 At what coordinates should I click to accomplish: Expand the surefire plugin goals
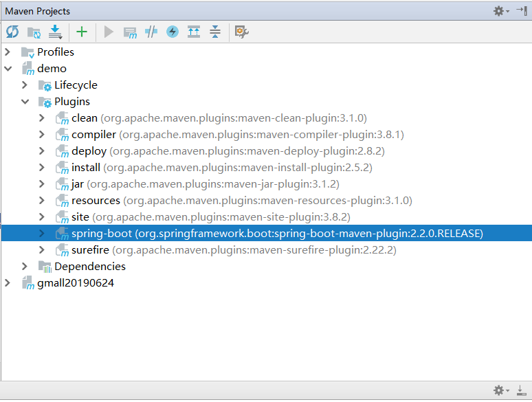click(42, 250)
